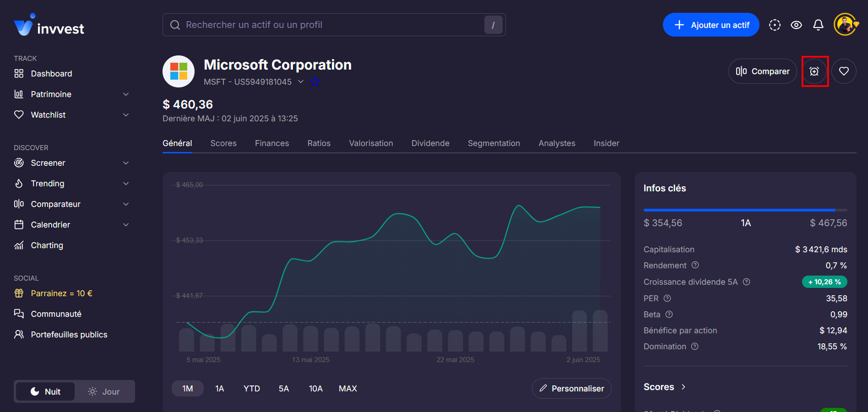Show help for Rendement
Screen dimensions: 868x412
(x=695, y=266)
